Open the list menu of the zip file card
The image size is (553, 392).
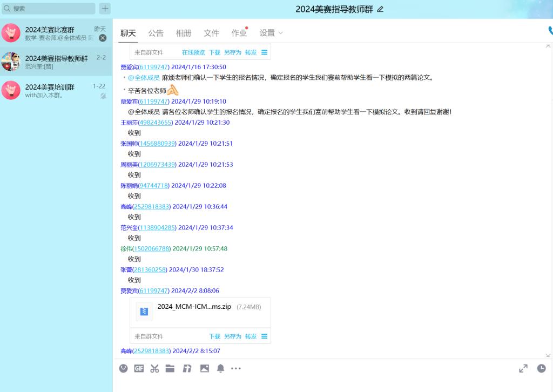[x=265, y=336]
